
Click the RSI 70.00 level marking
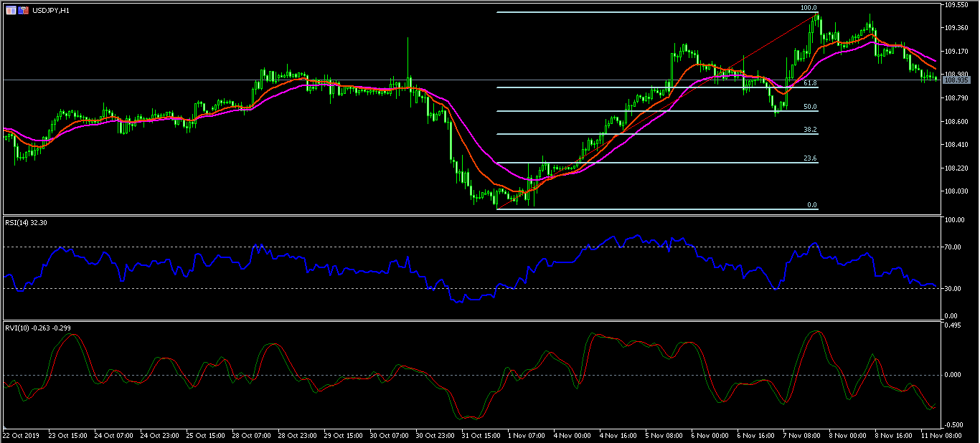[953, 247]
